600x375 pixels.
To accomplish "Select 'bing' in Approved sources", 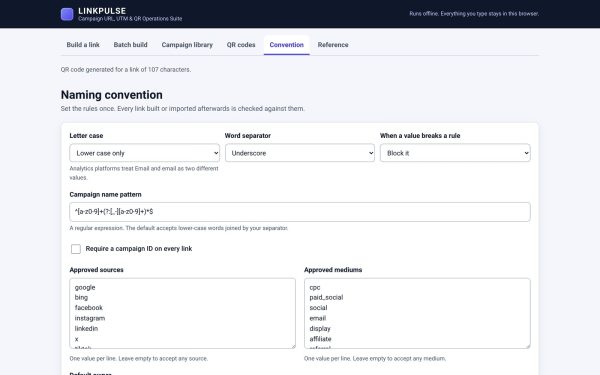I will [81, 297].
